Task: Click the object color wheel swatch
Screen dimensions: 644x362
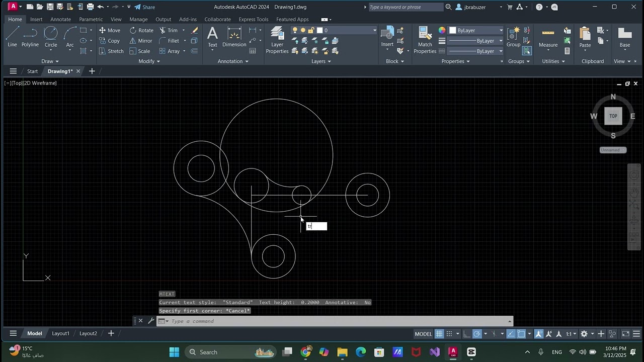Action: (442, 30)
